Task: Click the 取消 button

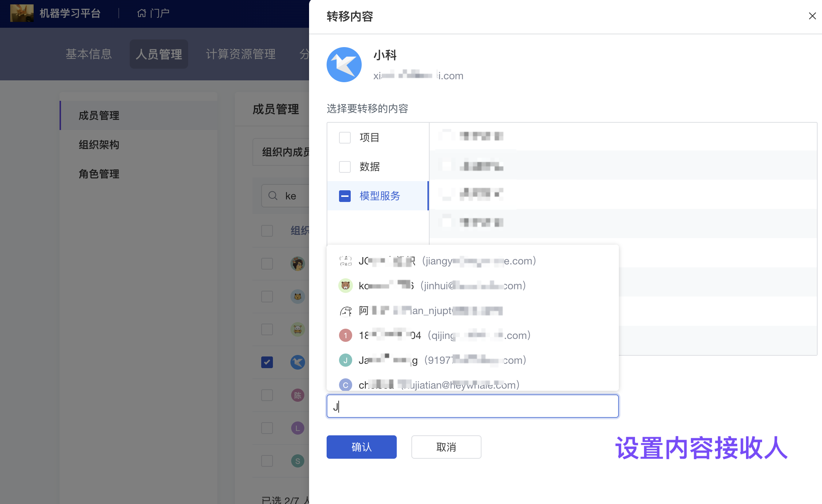Action: coord(446,447)
